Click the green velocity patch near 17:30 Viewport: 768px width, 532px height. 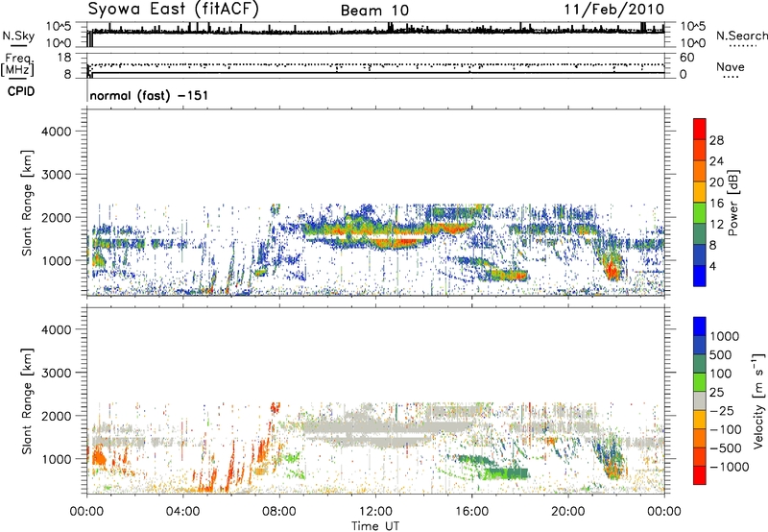(x=507, y=473)
